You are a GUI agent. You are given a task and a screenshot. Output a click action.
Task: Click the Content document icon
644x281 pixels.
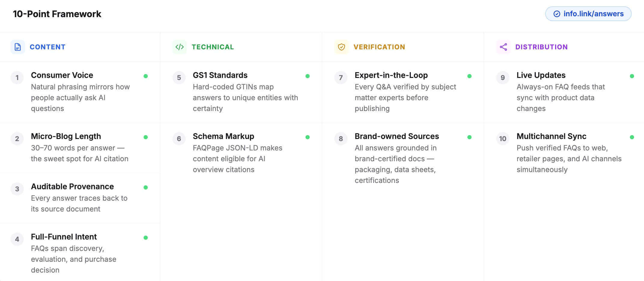pyautogui.click(x=18, y=47)
